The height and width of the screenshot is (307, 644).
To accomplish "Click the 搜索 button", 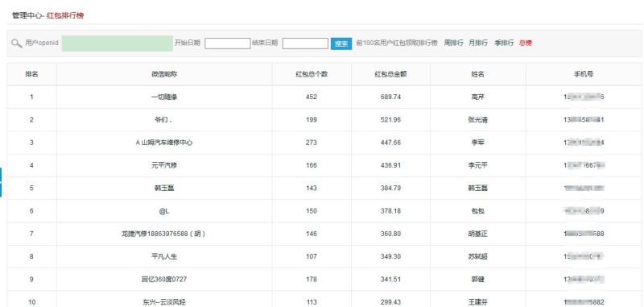I will [x=341, y=44].
